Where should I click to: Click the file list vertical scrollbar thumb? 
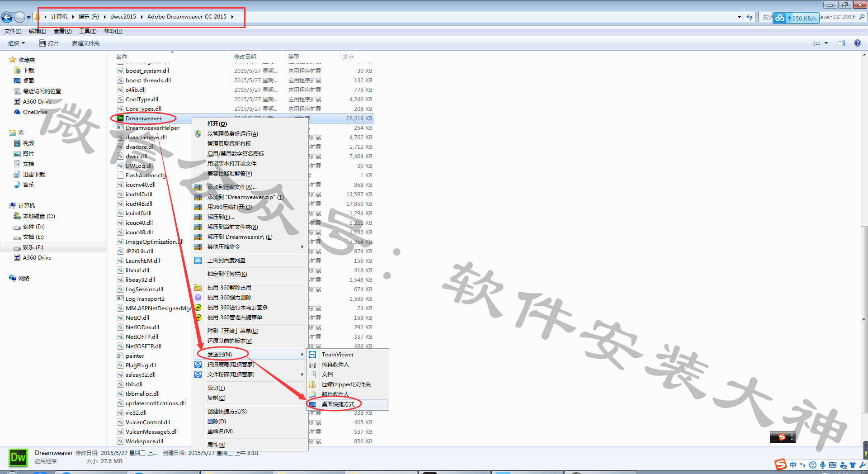(x=864, y=319)
